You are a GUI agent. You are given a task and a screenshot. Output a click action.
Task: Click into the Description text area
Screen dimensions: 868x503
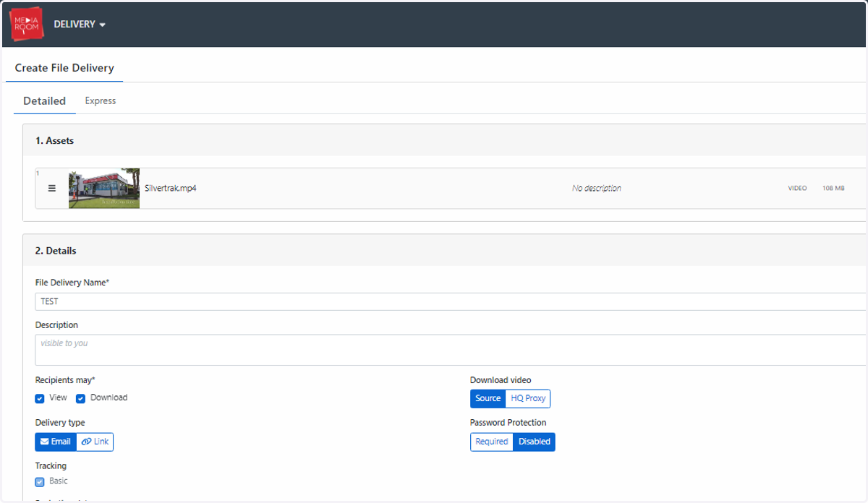pyautogui.click(x=451, y=350)
